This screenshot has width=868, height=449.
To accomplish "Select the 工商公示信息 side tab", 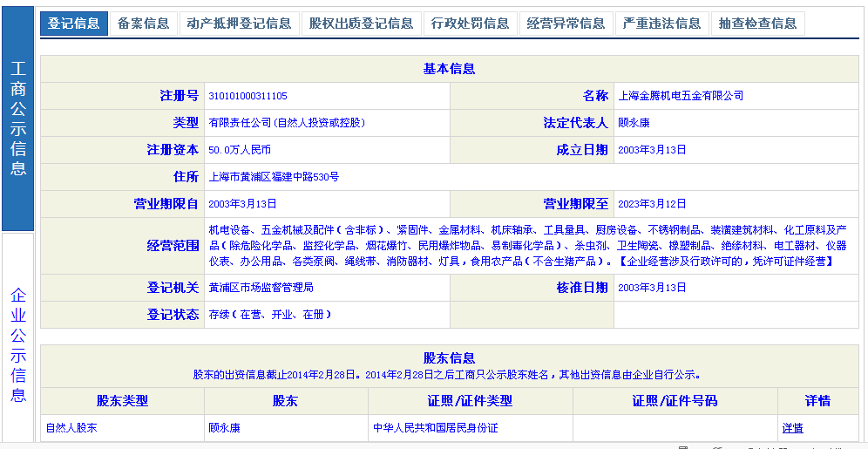I will tap(18, 119).
